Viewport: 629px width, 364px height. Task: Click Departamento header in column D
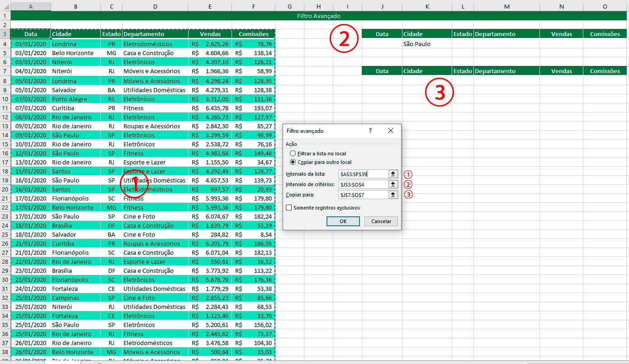pos(155,34)
